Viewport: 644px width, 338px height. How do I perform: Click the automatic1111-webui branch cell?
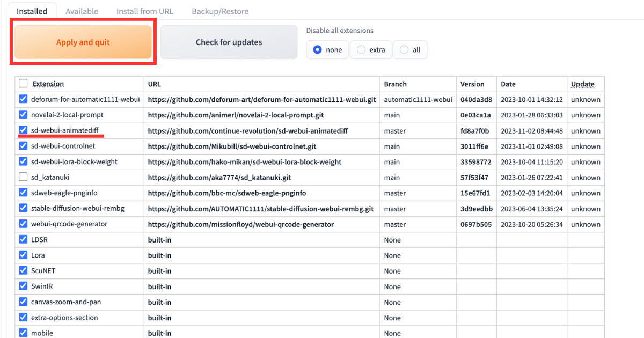click(x=418, y=100)
